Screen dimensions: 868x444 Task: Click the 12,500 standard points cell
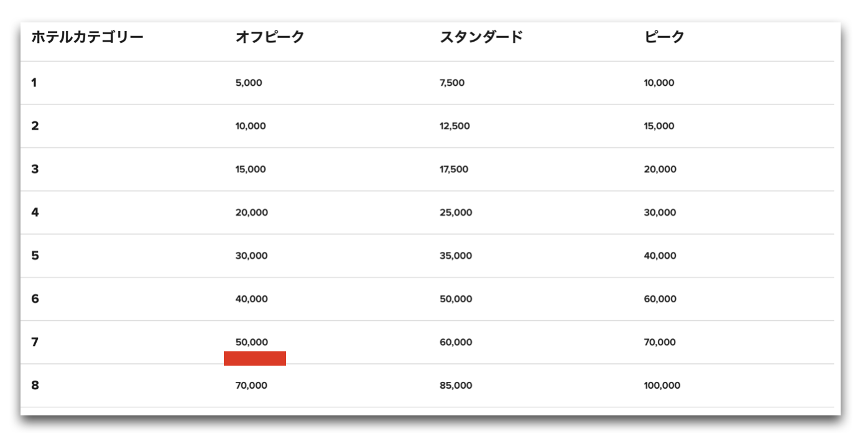[x=455, y=126]
